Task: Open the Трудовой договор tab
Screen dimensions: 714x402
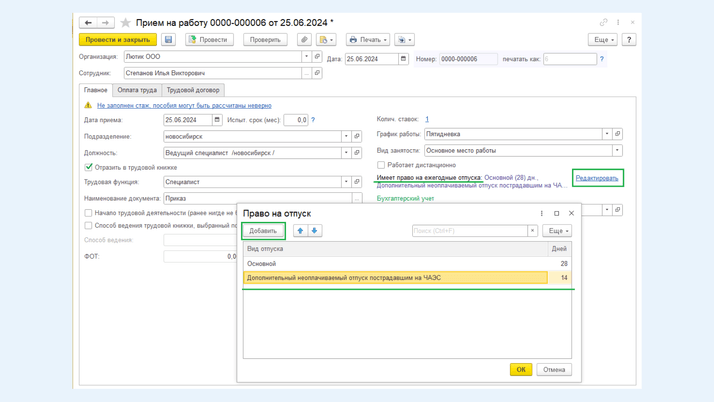Action: click(193, 90)
